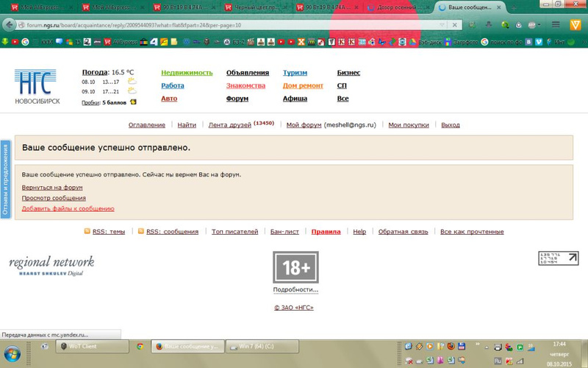The height and width of the screenshot is (368, 588).
Task: Click the RSS: темы feed icon
Action: click(x=87, y=232)
